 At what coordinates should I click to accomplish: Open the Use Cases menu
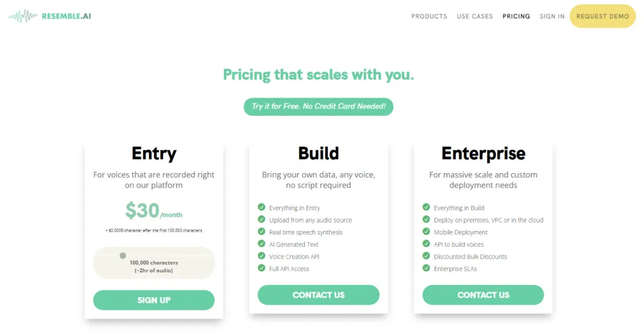(x=475, y=16)
